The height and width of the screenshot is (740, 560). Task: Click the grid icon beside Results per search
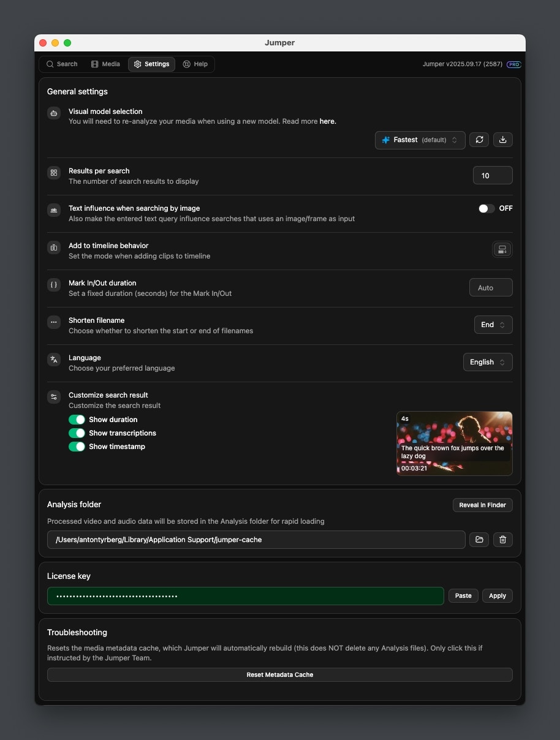pos(54,173)
